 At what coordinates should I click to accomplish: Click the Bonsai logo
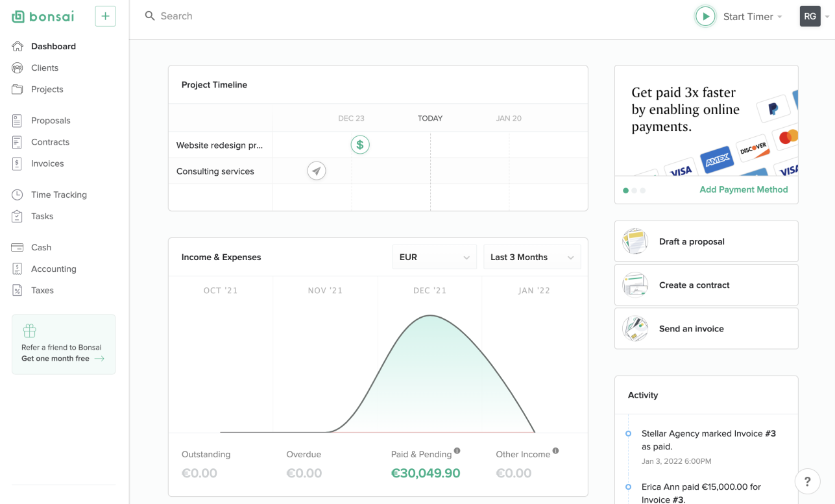pos(43,16)
